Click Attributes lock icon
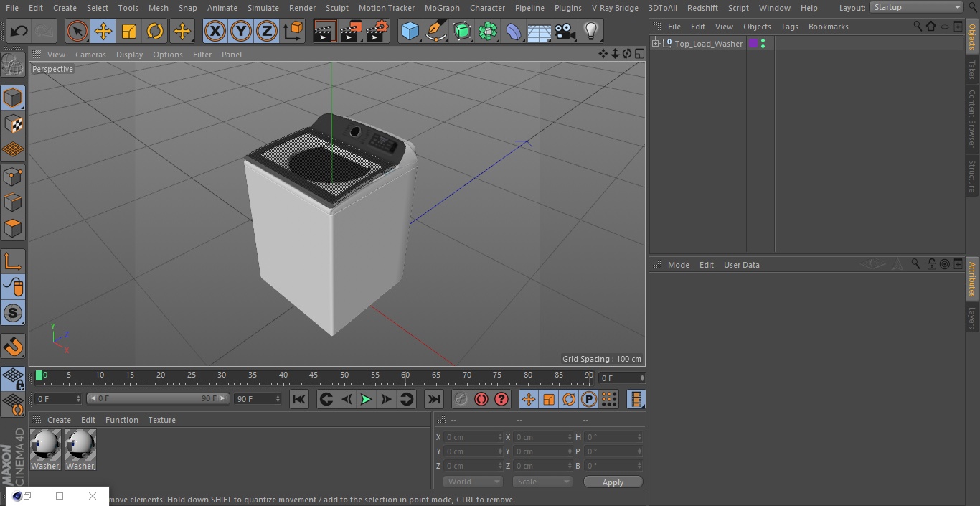 pos(931,264)
